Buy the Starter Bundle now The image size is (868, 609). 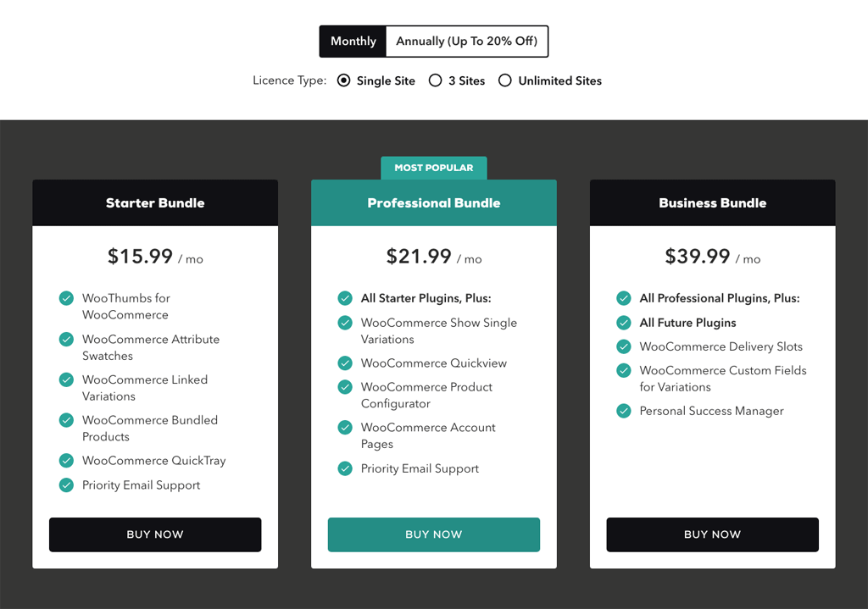click(155, 534)
